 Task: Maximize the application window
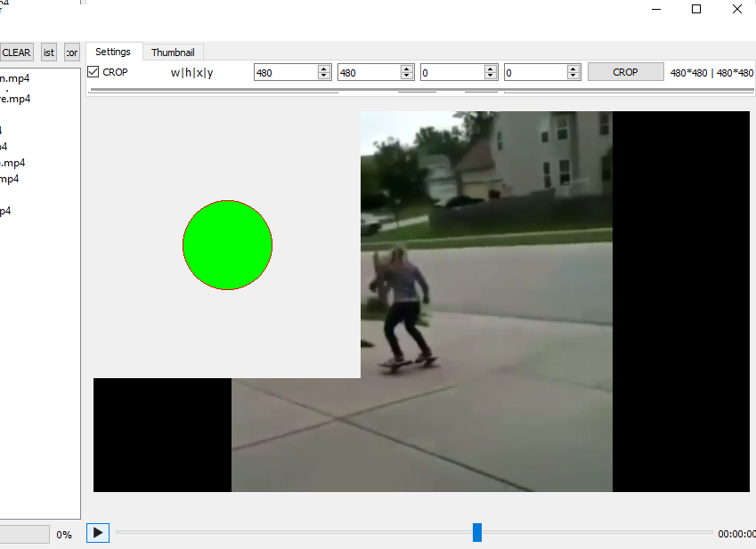(696, 9)
